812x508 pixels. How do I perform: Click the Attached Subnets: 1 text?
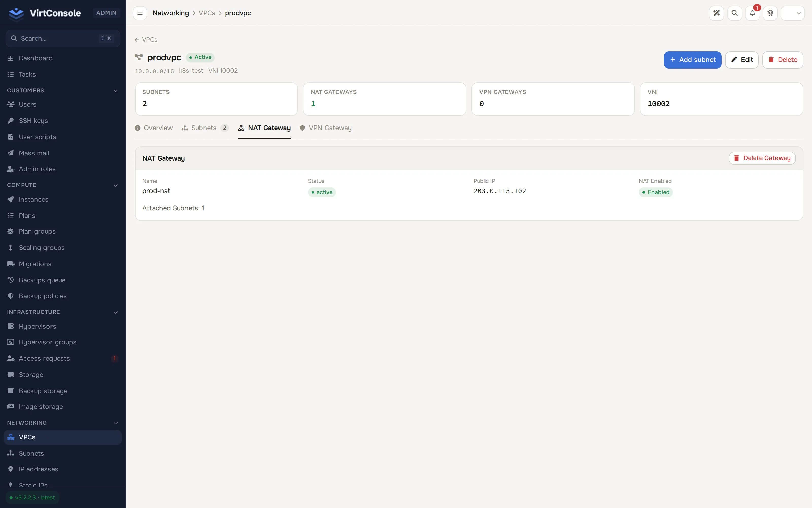pos(173,208)
